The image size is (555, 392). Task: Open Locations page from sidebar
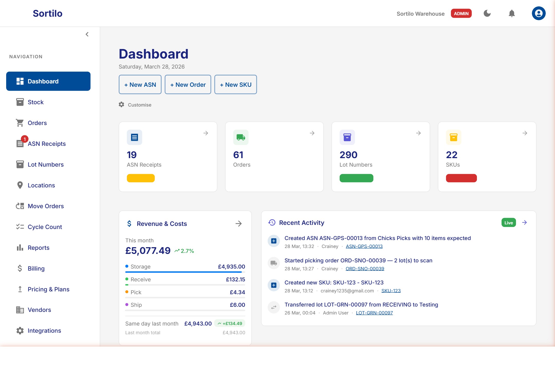48,185
